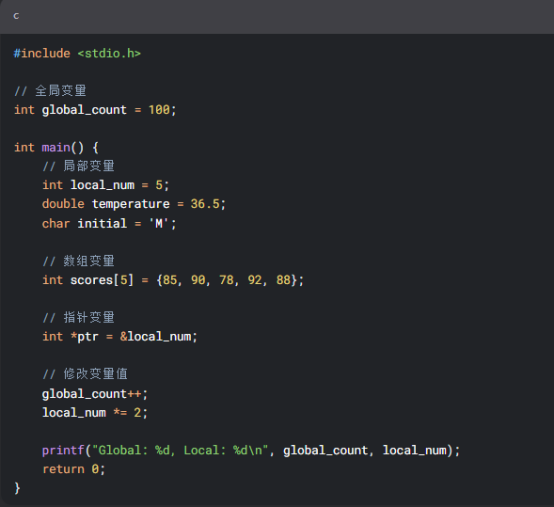Click the '// 局部变量' comment

coord(78,166)
